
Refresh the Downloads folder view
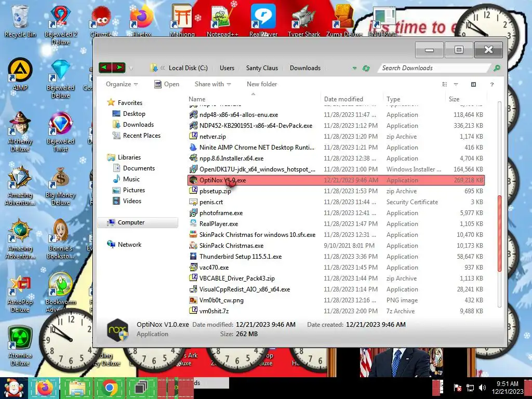point(366,68)
